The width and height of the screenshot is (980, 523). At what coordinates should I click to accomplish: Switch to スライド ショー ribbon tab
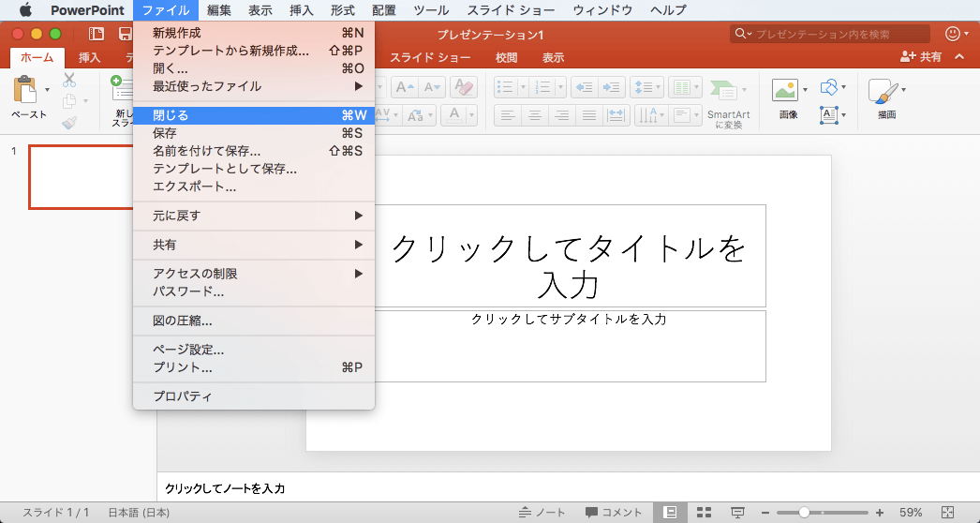(430, 57)
